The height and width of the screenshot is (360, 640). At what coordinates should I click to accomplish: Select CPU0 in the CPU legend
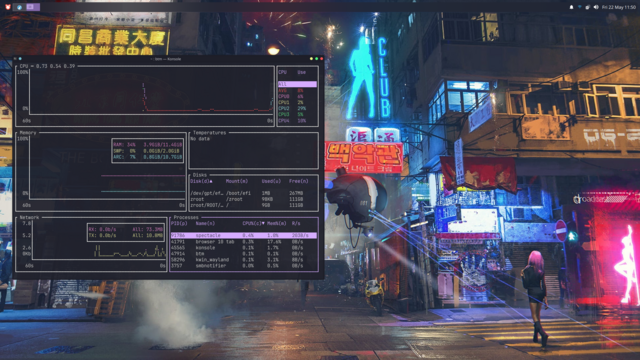297,97
